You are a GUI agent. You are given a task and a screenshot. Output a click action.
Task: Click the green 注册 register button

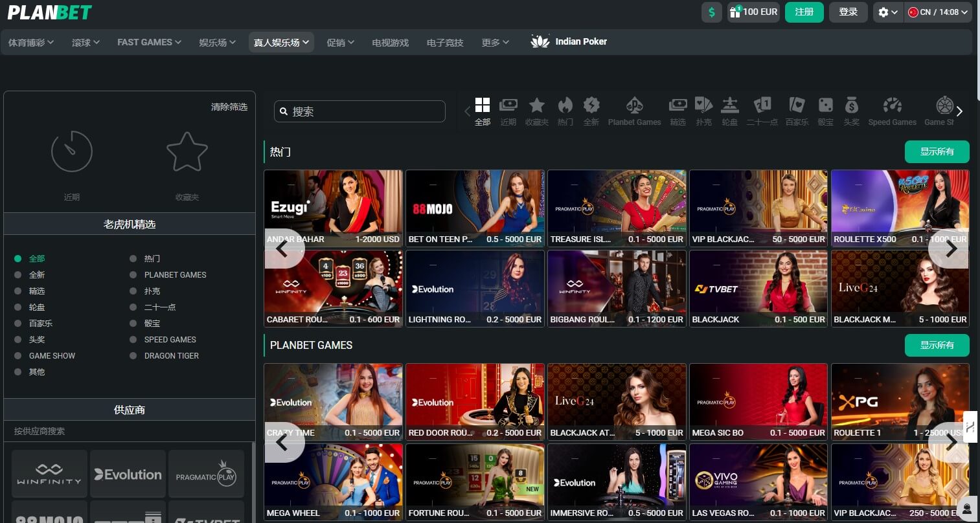click(x=804, y=12)
